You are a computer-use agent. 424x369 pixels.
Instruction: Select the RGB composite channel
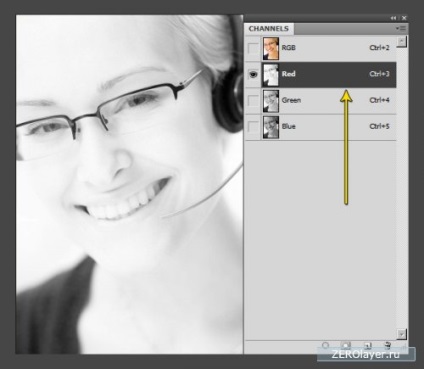(328, 48)
